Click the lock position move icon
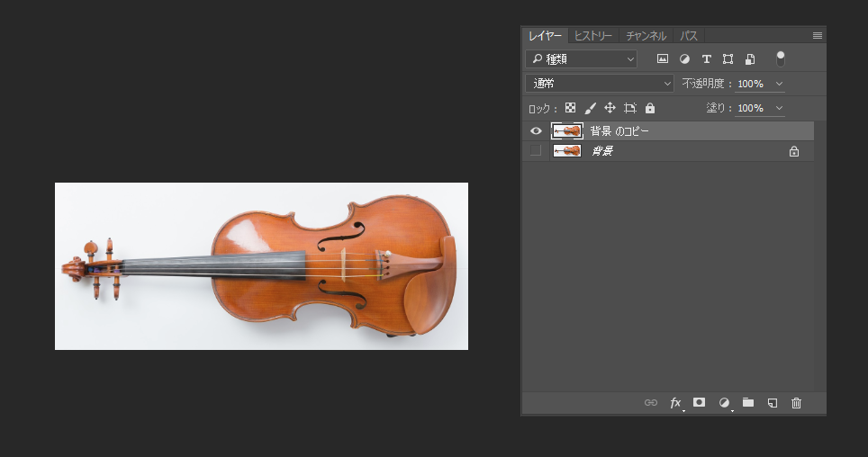This screenshot has height=457, width=868. tap(610, 108)
